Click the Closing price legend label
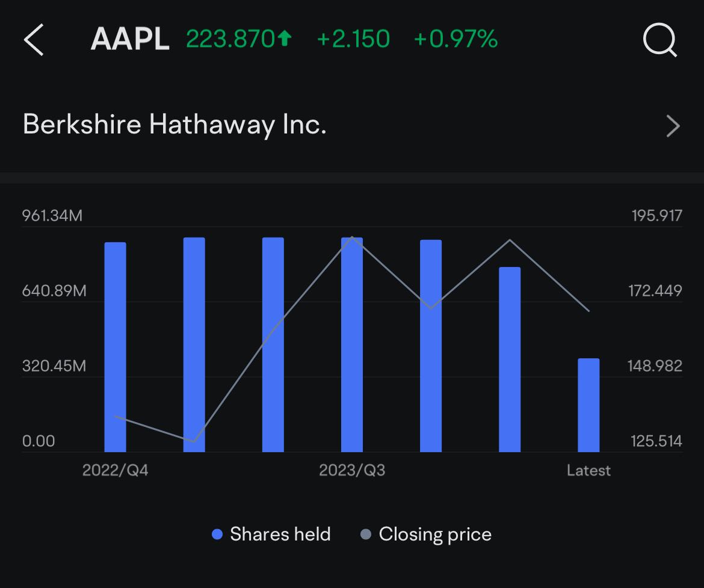The image size is (704, 588). click(435, 534)
